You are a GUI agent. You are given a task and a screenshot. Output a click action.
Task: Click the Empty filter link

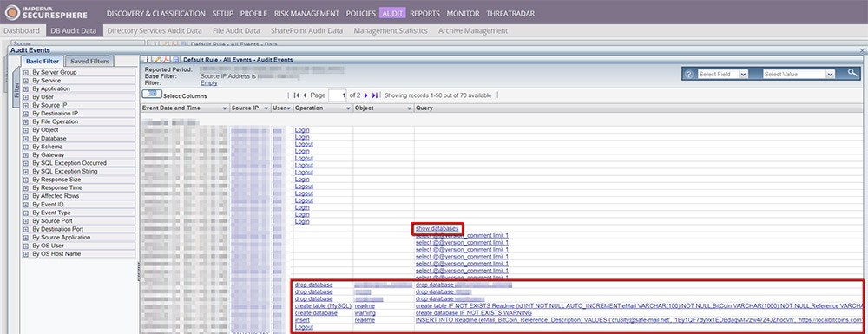208,83
